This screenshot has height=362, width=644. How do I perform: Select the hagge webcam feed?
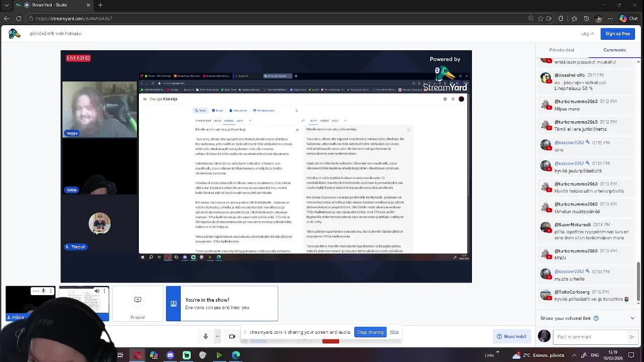coord(99,110)
